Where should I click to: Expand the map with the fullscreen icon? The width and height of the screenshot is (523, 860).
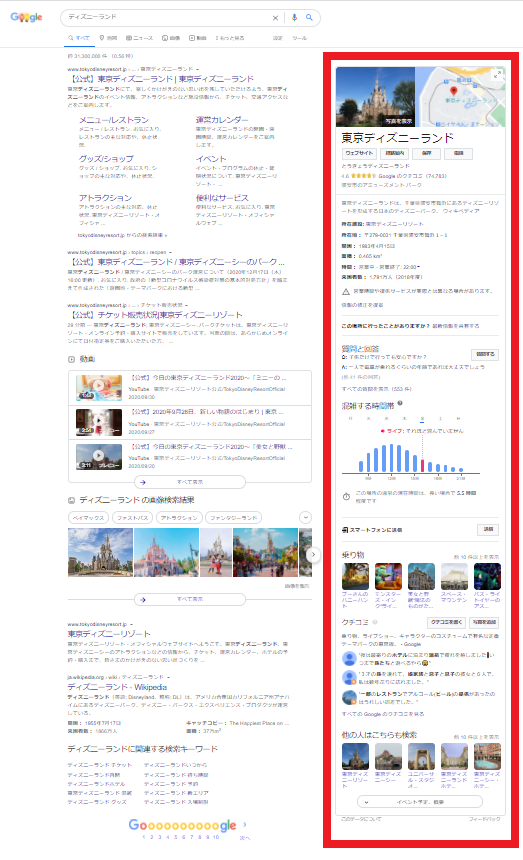497,75
